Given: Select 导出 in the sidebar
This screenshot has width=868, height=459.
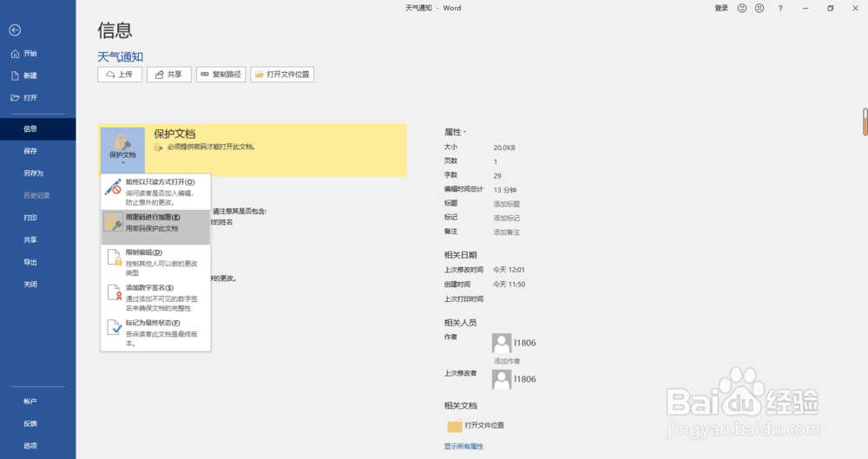Looking at the screenshot, I should (x=37, y=262).
